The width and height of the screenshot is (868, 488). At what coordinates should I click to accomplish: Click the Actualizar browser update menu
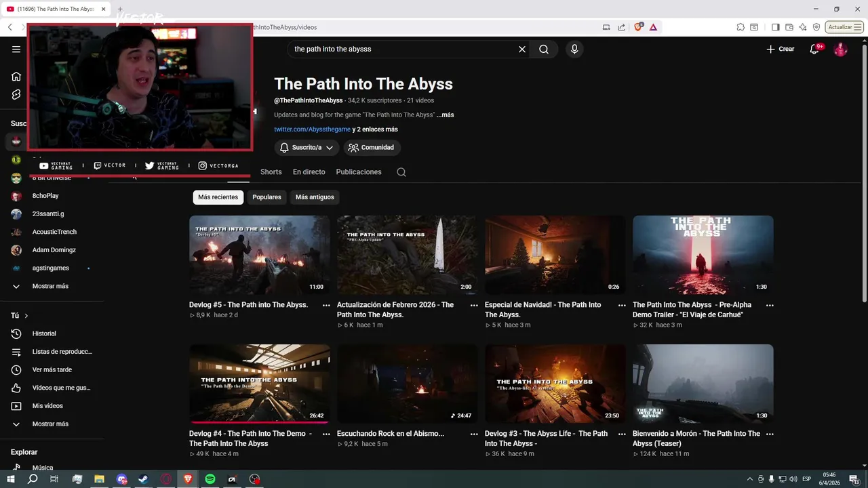(x=844, y=27)
